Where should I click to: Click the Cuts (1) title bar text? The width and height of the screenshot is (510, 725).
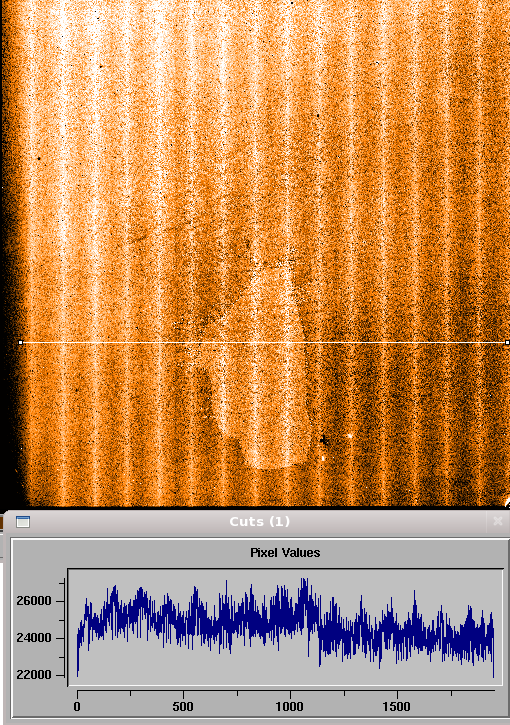click(259, 522)
